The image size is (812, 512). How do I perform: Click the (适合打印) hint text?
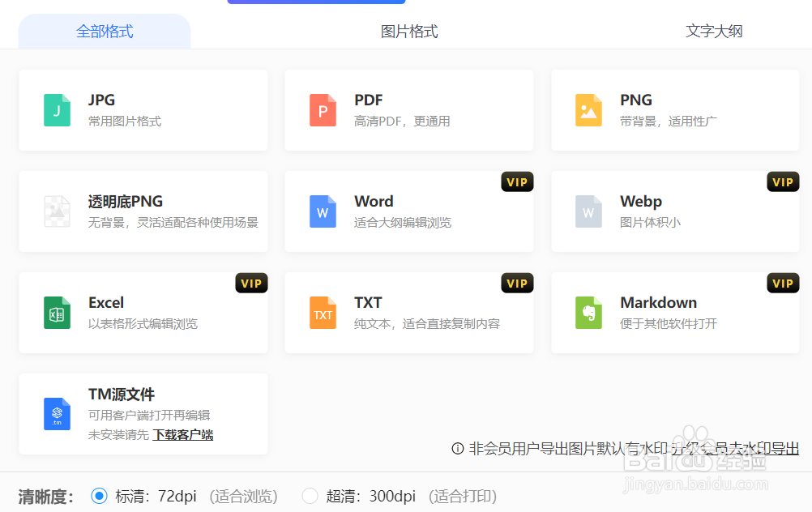pyautogui.click(x=463, y=497)
